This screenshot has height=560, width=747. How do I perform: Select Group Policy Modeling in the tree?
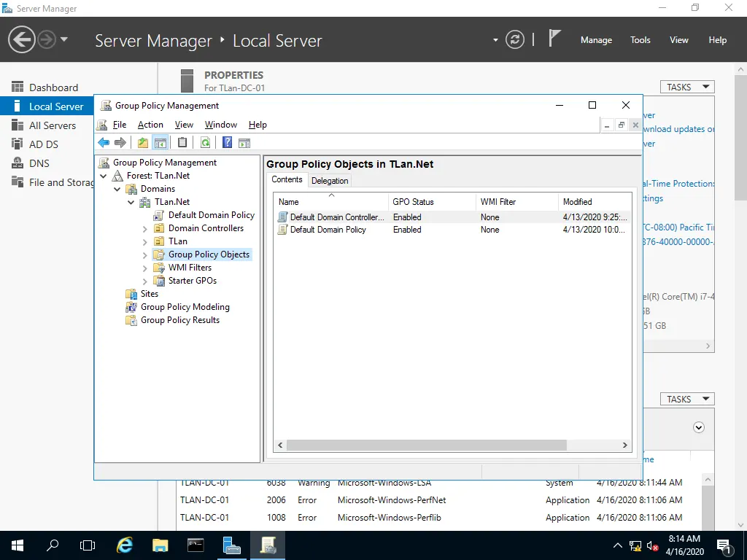(185, 307)
